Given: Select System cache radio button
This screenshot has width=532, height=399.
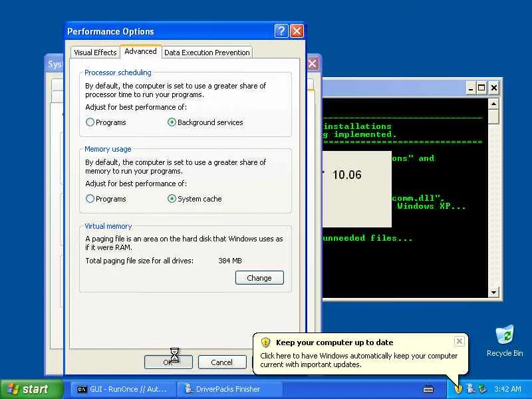Looking at the screenshot, I should (195, 199).
